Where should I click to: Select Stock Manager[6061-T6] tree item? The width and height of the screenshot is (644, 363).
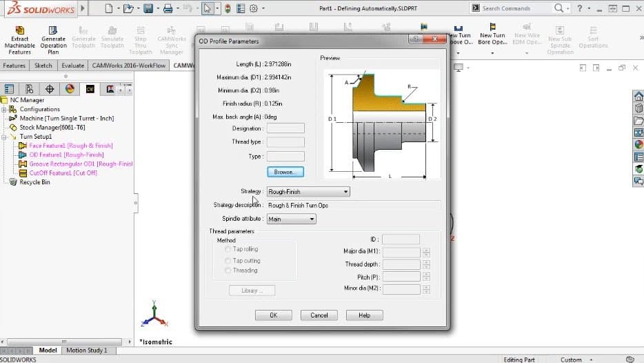(52, 128)
